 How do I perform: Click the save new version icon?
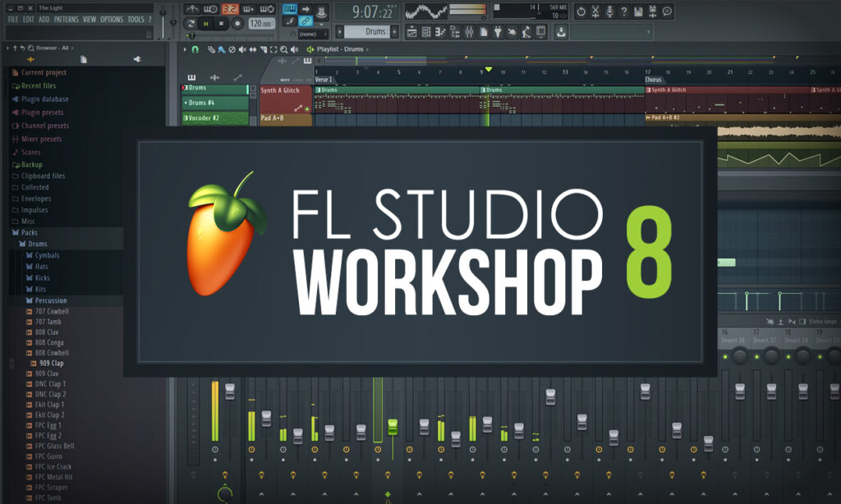tap(653, 11)
